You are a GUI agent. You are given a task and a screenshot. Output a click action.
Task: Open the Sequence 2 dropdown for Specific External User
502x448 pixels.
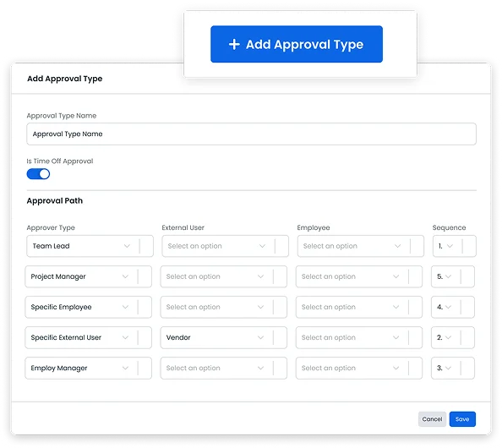pos(453,337)
